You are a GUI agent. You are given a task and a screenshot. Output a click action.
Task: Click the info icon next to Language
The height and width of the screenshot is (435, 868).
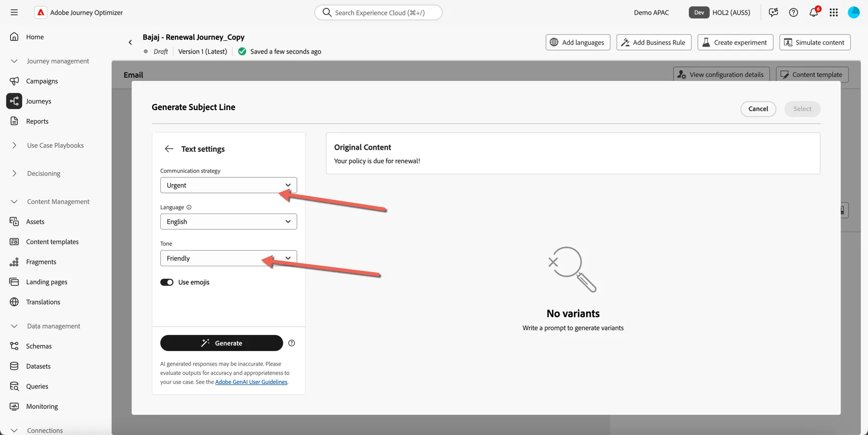(189, 207)
